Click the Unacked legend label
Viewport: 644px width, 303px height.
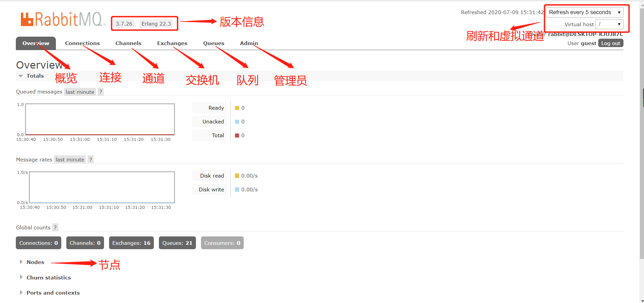(x=209, y=122)
